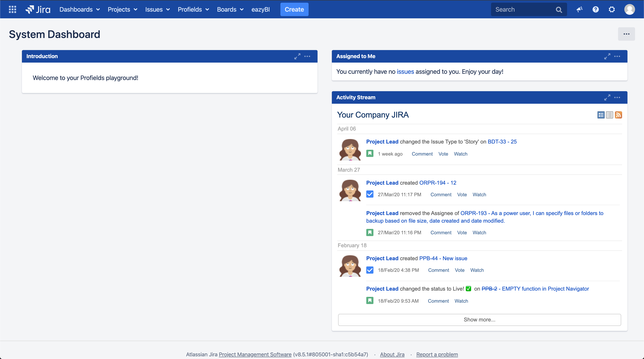Open the app switcher grid icon
Screen dimensions: 644x359
pos(12,9)
